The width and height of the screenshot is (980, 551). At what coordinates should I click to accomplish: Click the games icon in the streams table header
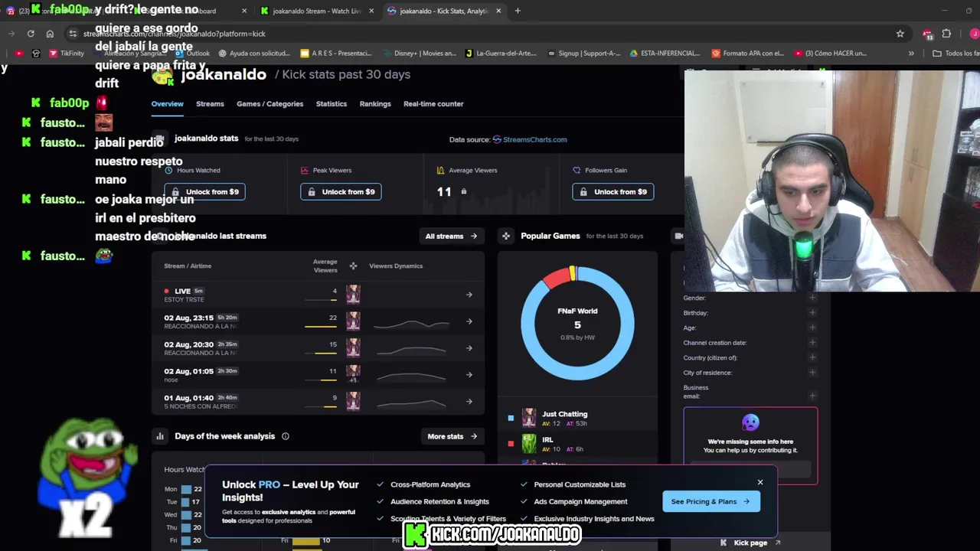click(x=353, y=266)
